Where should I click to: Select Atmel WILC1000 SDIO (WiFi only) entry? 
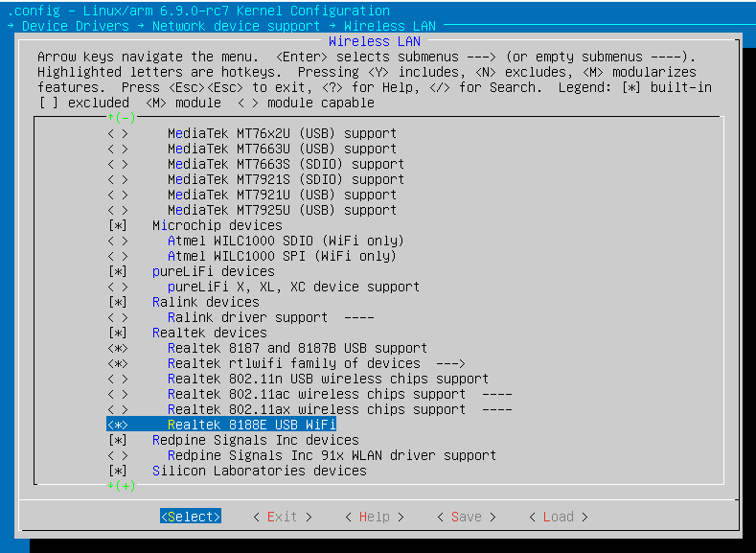click(286, 242)
